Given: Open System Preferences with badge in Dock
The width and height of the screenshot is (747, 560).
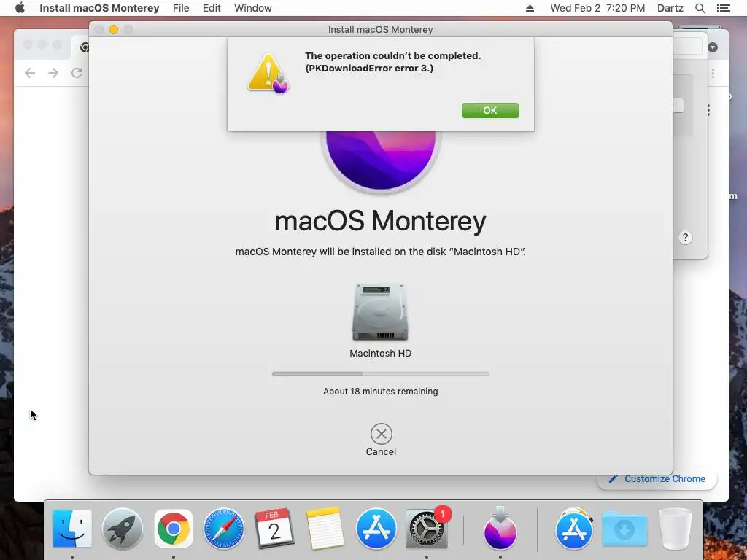Looking at the screenshot, I should click(426, 528).
